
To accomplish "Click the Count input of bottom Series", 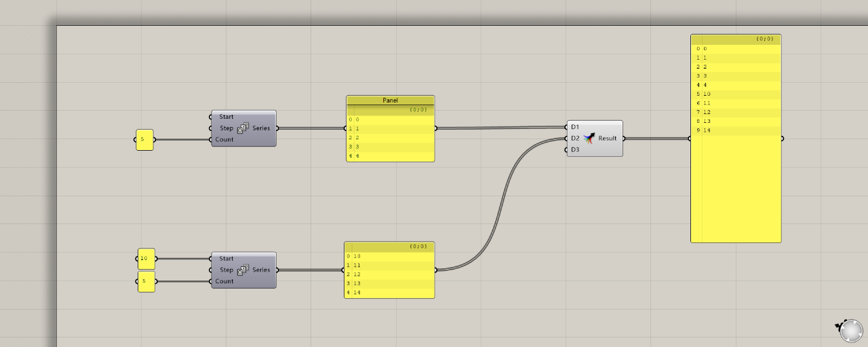I will pyautogui.click(x=224, y=281).
